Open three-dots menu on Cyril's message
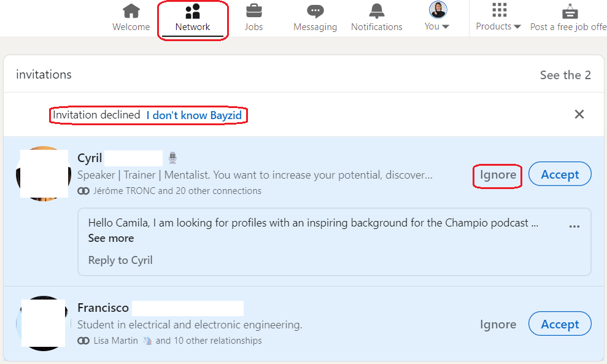Screen dimensions: 607x364 [x=574, y=227]
